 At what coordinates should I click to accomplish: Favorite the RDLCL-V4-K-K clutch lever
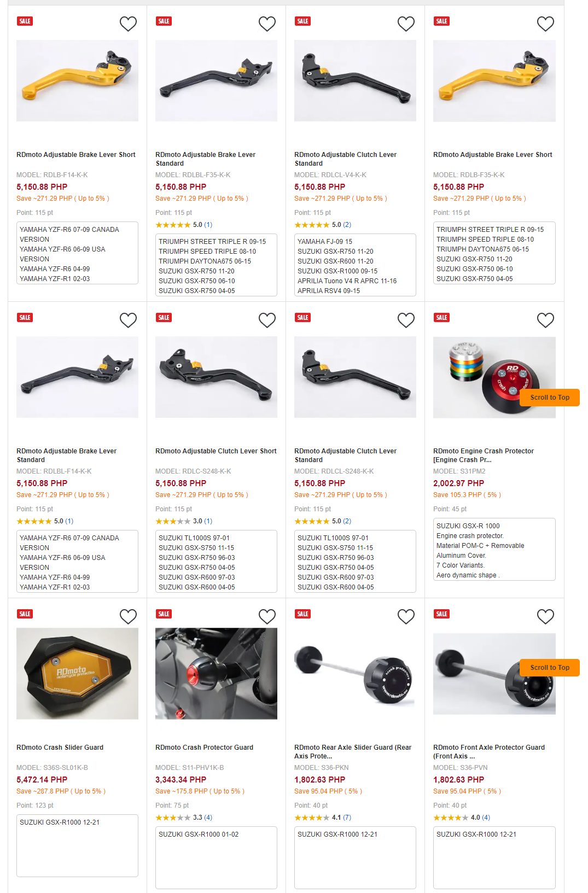point(406,24)
